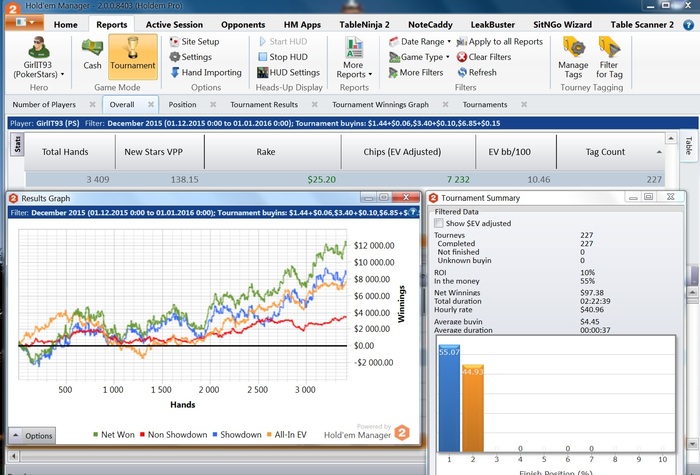700x475 pixels.
Task: Open the Game Type filter
Action: (x=419, y=57)
